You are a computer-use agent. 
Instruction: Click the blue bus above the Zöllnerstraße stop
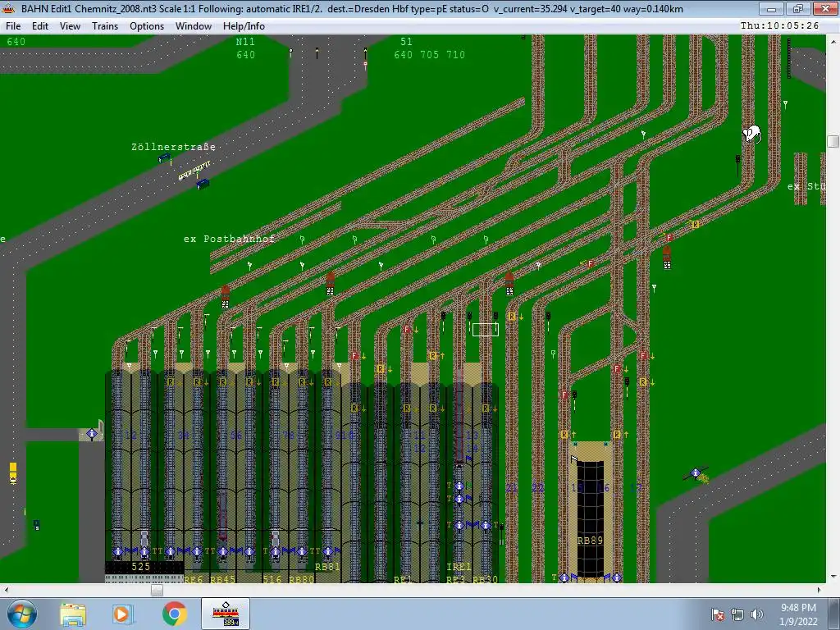tap(164, 158)
